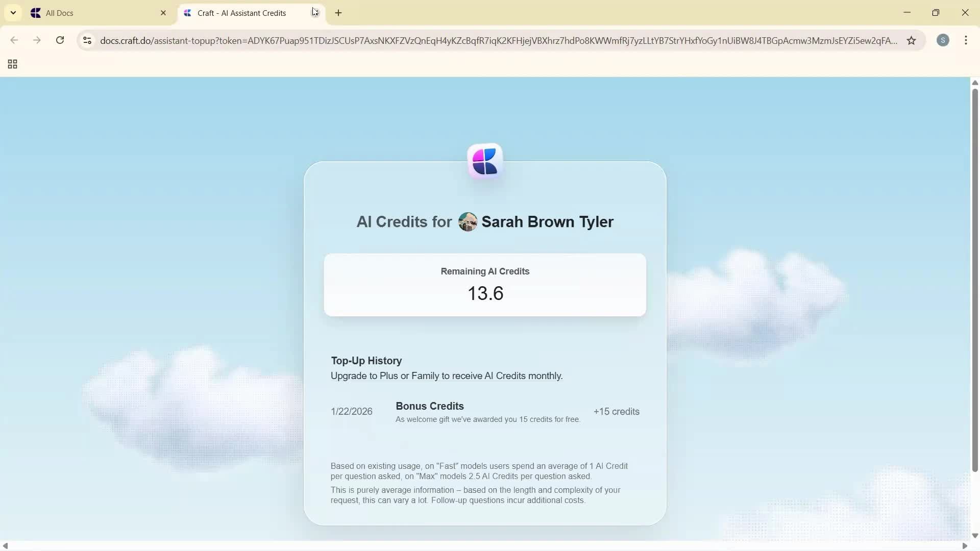980x551 pixels.
Task: Click the forward navigation arrow
Action: click(x=37, y=40)
